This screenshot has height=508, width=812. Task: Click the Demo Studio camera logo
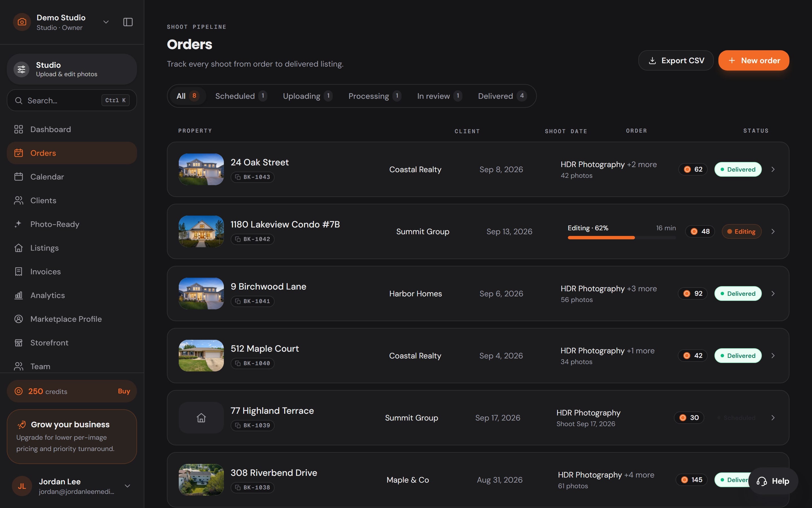tap(22, 22)
